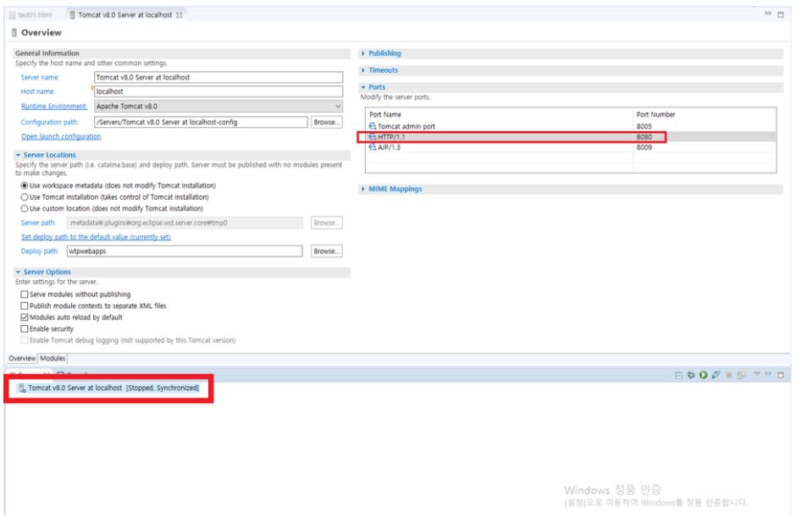Open the Runtime Environment link
The image size is (812, 529).
[54, 106]
